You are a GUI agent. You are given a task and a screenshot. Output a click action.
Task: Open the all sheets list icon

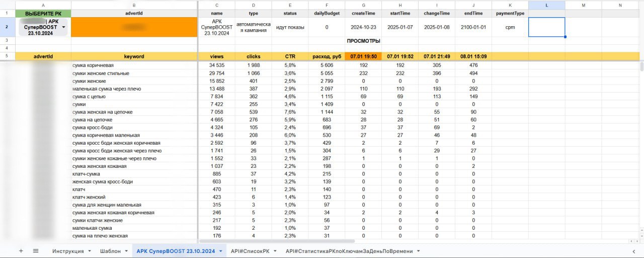36,251
